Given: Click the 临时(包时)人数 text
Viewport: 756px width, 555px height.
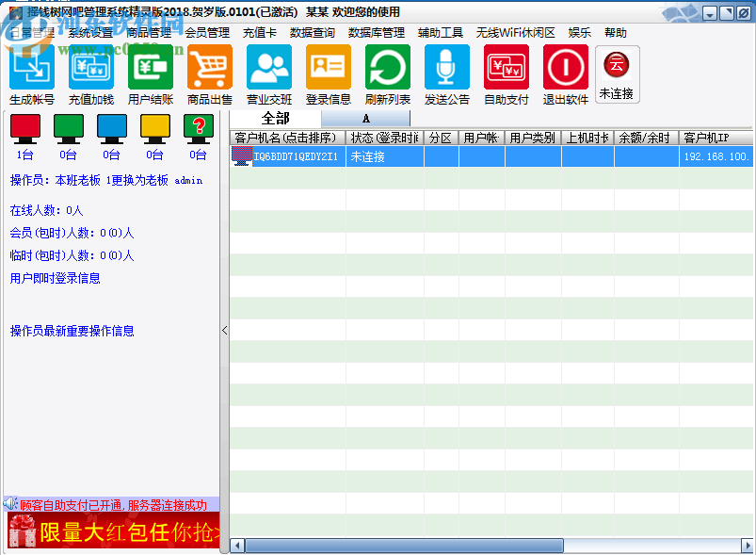Looking at the screenshot, I should [x=72, y=255].
